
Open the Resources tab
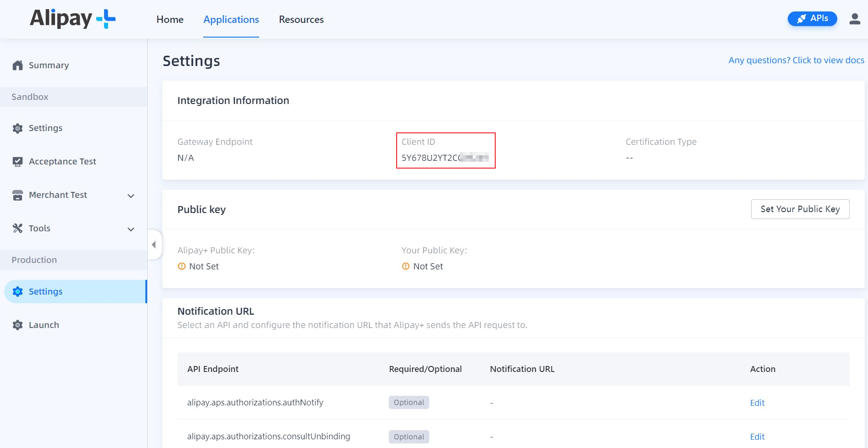pyautogui.click(x=301, y=19)
